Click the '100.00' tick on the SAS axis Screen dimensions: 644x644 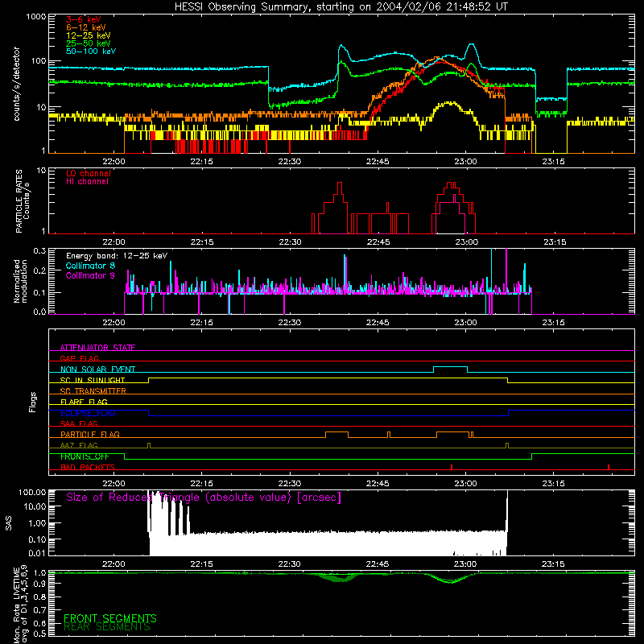coord(32,492)
